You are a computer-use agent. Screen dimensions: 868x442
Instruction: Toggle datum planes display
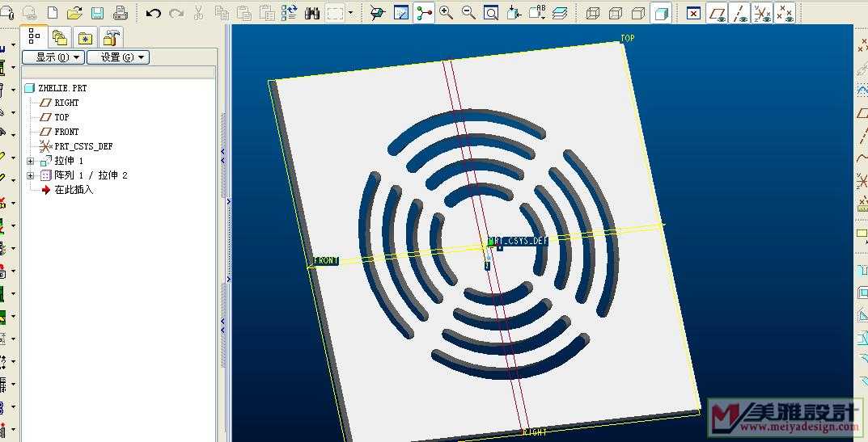tap(717, 13)
